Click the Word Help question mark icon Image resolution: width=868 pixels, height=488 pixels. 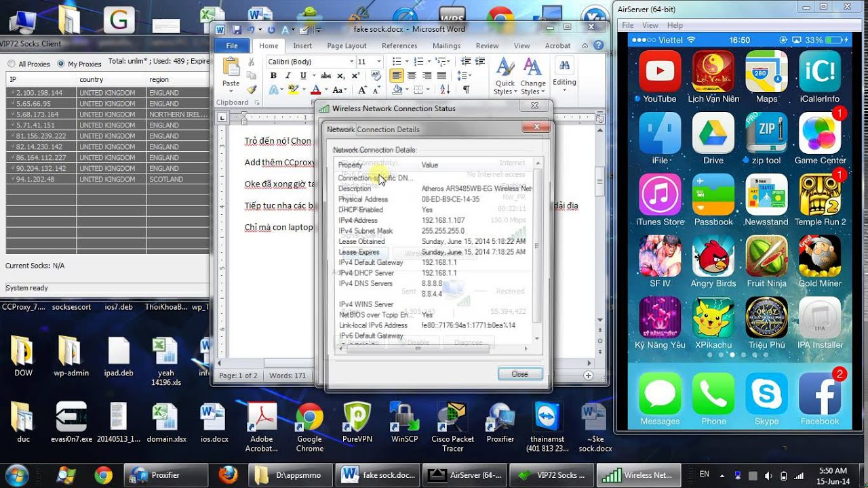598,45
